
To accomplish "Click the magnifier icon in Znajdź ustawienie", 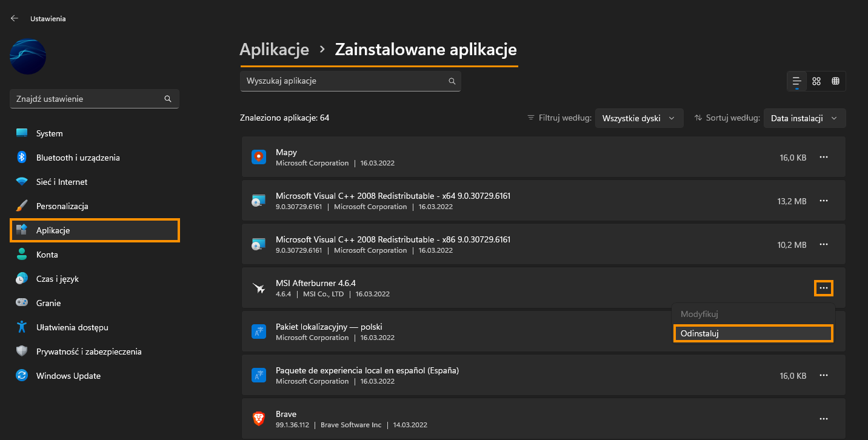I will point(168,99).
